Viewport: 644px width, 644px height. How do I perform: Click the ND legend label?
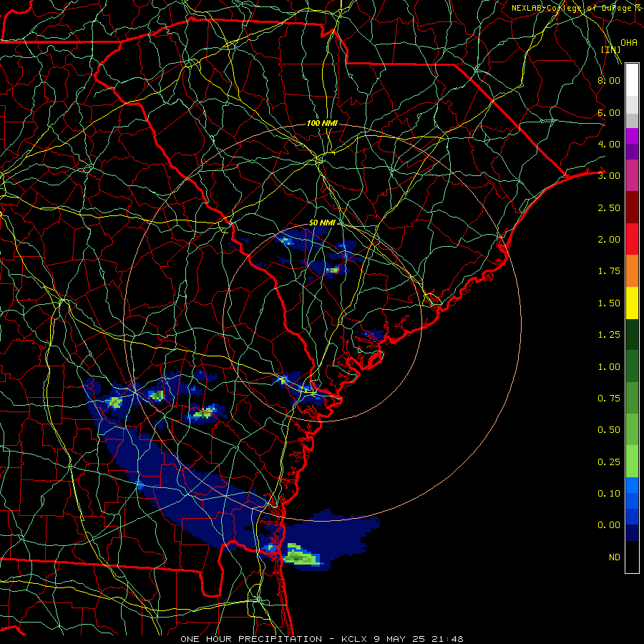[615, 557]
